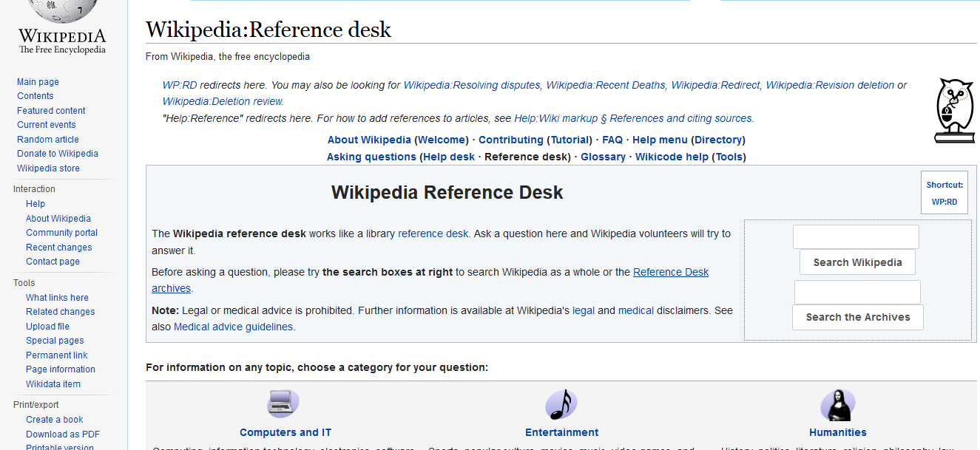The height and width of the screenshot is (450, 980).
Task: Click the Wikipedia Reference Desk banner title
Action: (447, 193)
